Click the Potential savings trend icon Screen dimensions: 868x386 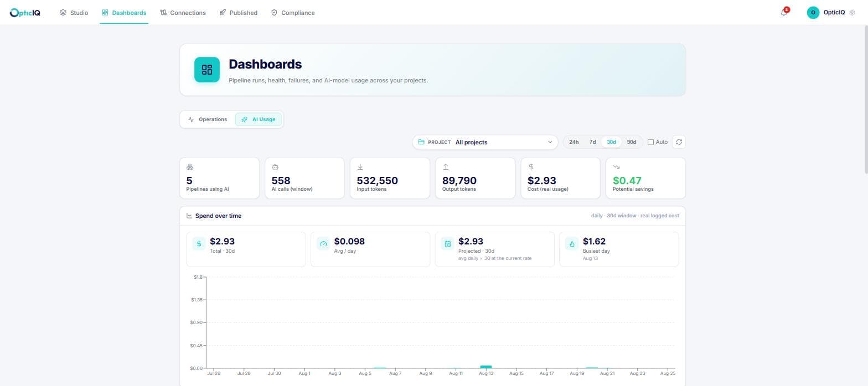pos(616,167)
